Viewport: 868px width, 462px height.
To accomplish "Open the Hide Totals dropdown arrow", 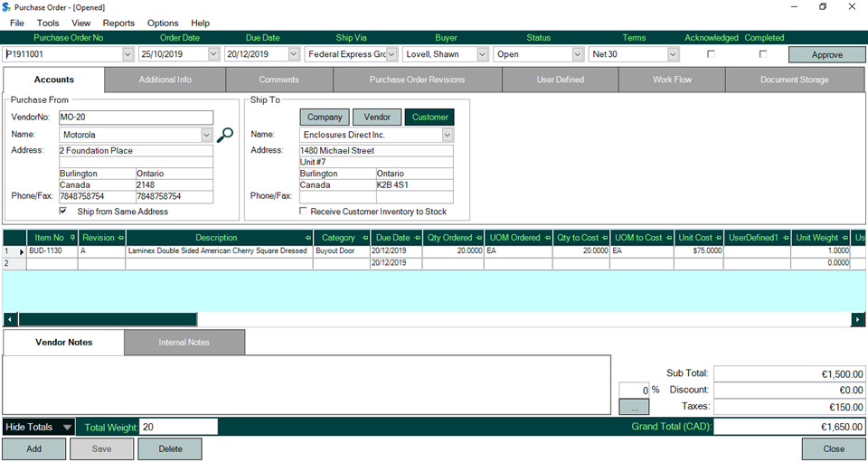I will [68, 427].
